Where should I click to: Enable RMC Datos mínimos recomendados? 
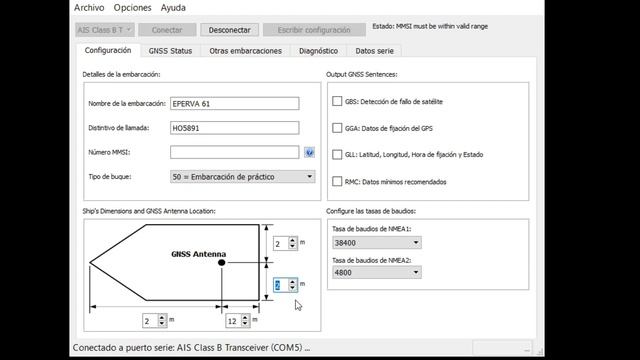click(337, 182)
